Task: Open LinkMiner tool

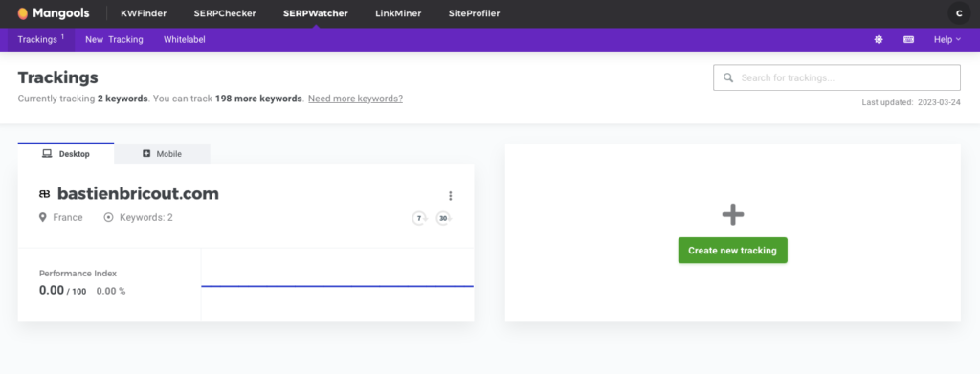Action: click(x=398, y=13)
